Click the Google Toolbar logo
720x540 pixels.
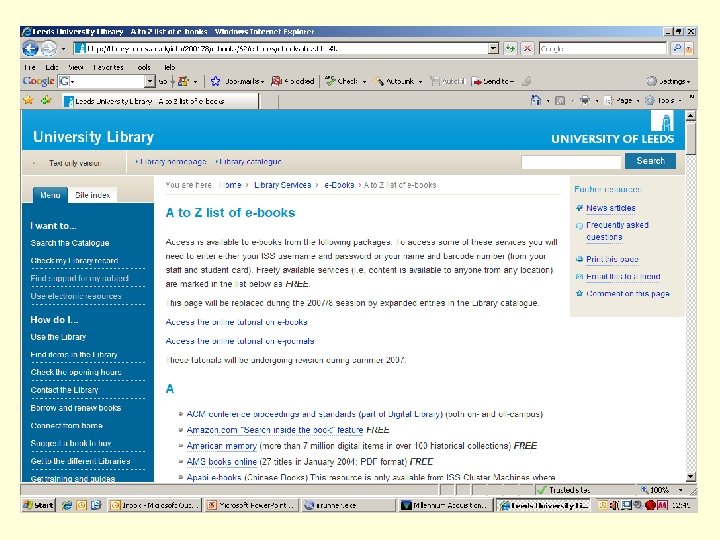(x=39, y=81)
